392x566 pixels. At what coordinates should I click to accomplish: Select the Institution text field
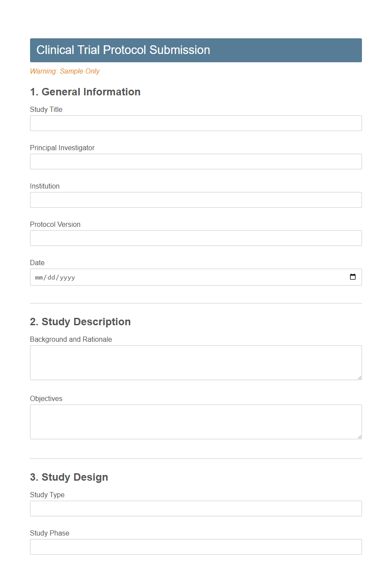[x=196, y=200]
